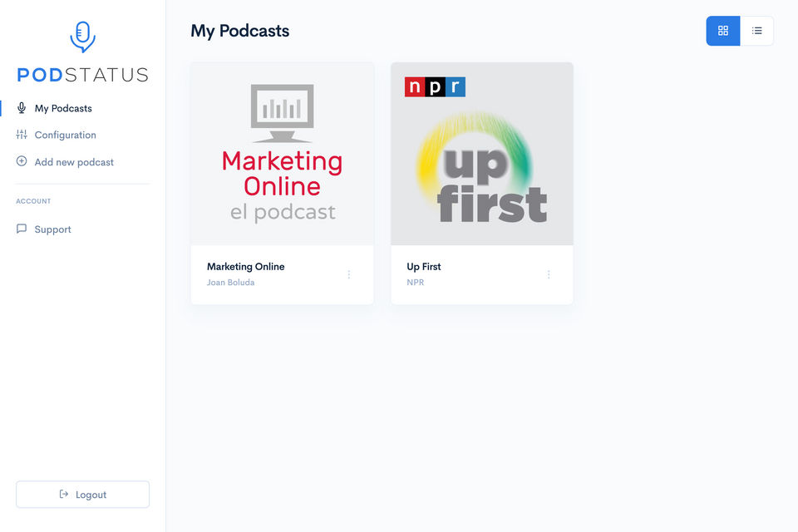Switch to list view
Image resolution: width=798 pixels, height=532 pixels.
756,31
